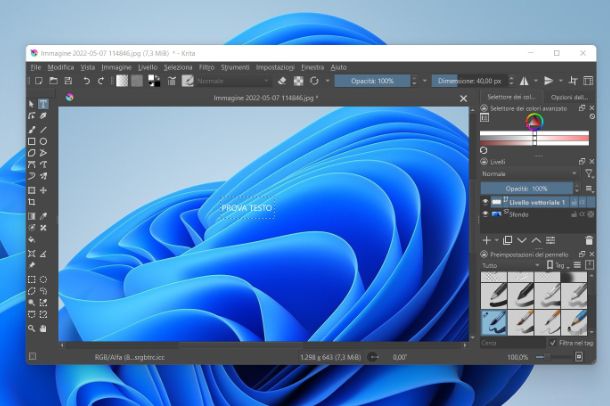Select the Fill bucket tool

click(x=32, y=240)
